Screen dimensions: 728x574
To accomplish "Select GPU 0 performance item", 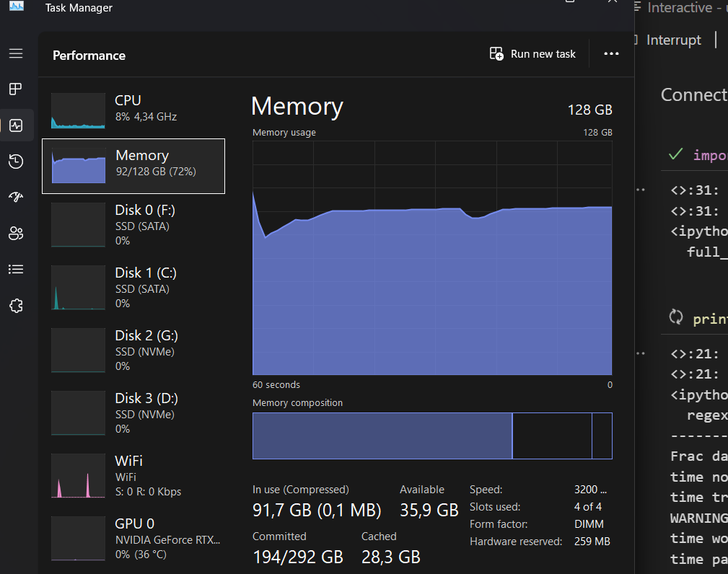I will tap(133, 538).
